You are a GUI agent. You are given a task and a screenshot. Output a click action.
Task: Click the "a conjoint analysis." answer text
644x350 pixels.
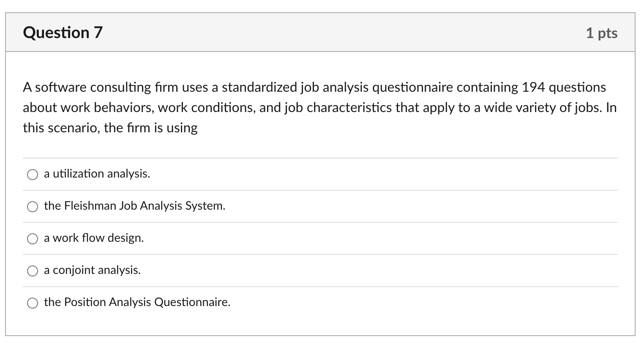pyautogui.click(x=92, y=270)
